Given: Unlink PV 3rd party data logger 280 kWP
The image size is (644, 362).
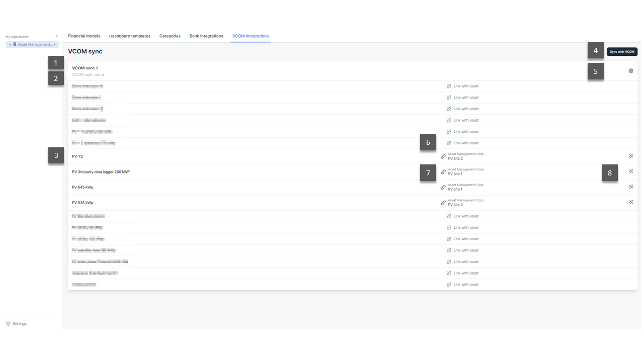Looking at the screenshot, I should point(631,172).
